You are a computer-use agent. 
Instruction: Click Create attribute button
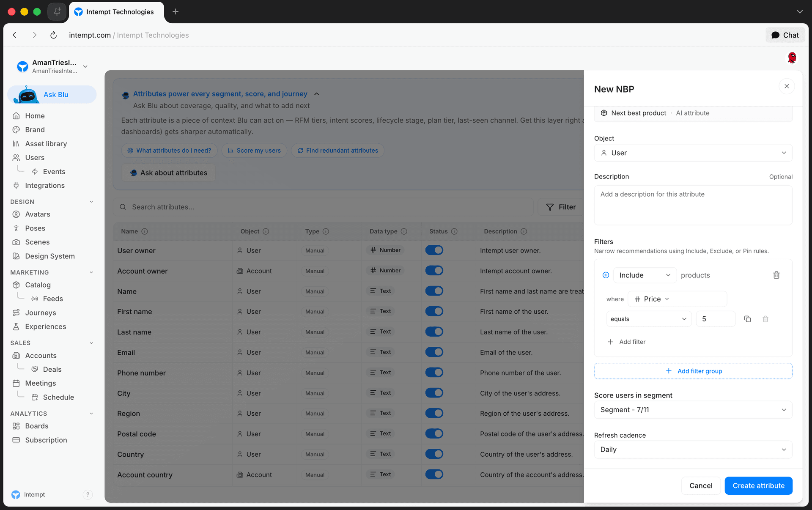click(x=758, y=486)
